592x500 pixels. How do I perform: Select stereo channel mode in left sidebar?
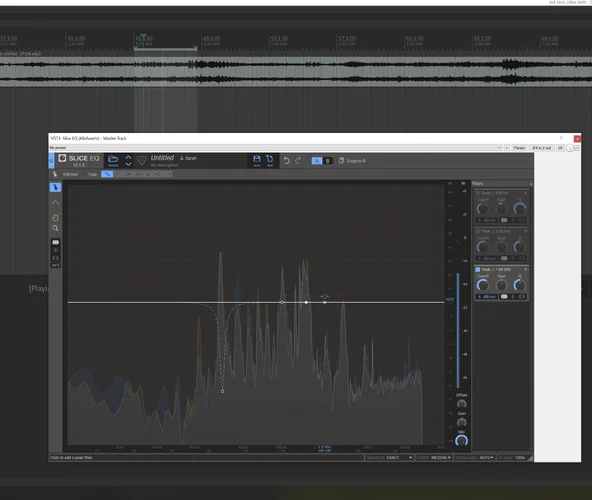coord(56,242)
